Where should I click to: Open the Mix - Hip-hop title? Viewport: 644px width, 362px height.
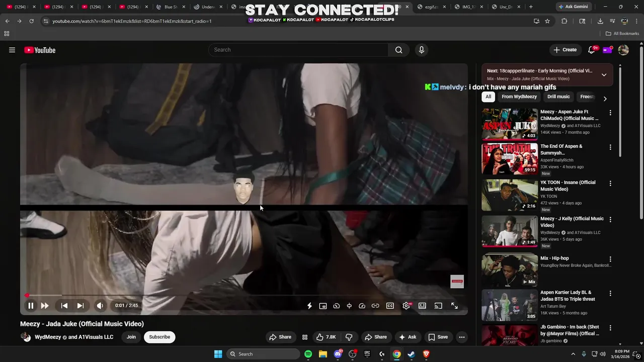click(x=554, y=258)
